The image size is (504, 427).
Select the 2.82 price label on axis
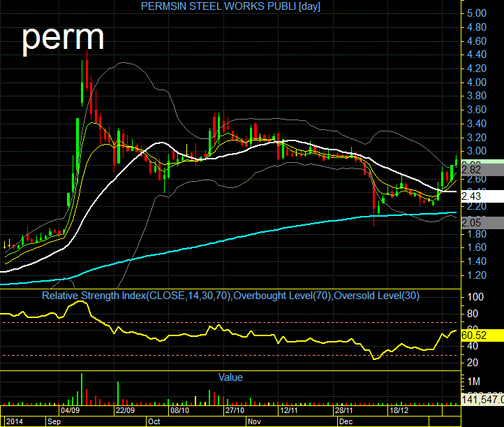(x=482, y=170)
